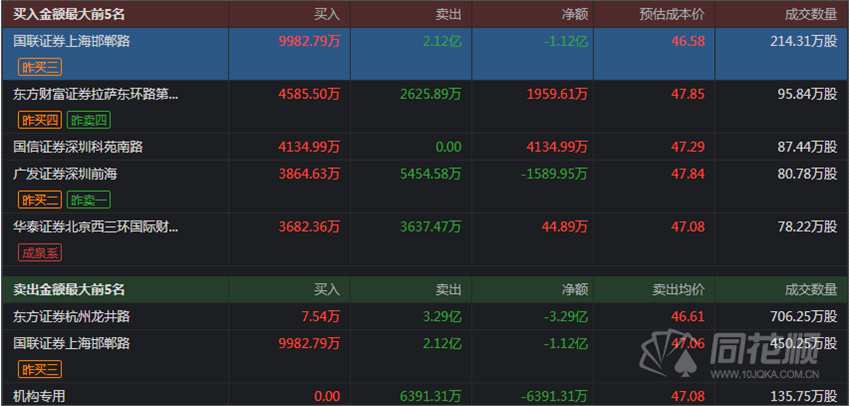Click 买入 column header in the buy top-5 table

pyautogui.click(x=327, y=15)
